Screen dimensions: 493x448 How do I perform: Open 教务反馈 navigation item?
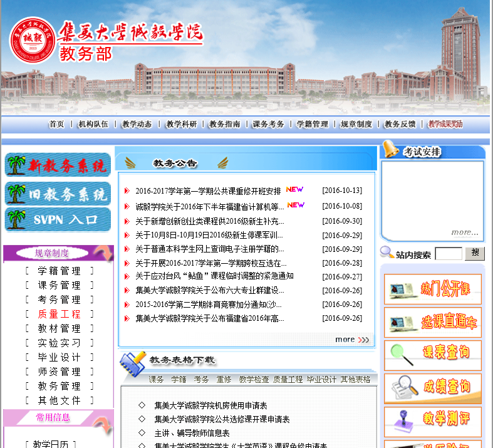click(400, 124)
